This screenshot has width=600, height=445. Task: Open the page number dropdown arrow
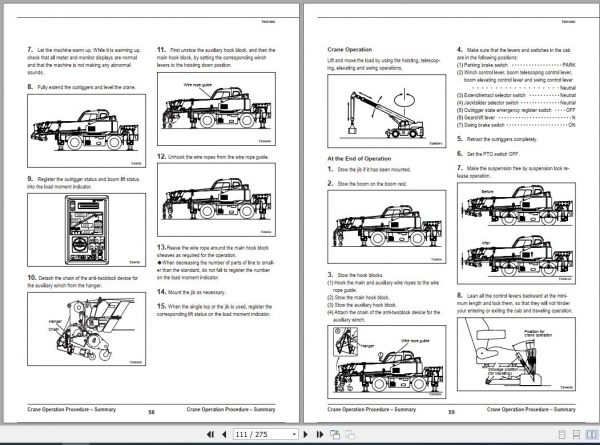coord(294,434)
